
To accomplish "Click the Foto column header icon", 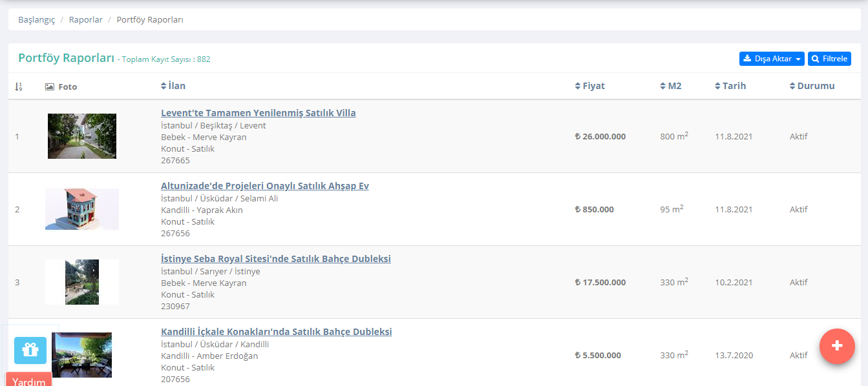I will (50, 86).
